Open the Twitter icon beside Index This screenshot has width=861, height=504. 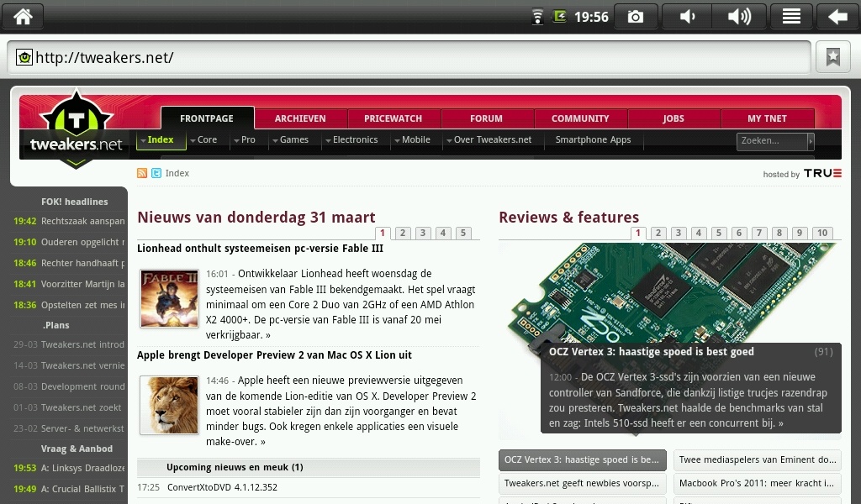156,173
